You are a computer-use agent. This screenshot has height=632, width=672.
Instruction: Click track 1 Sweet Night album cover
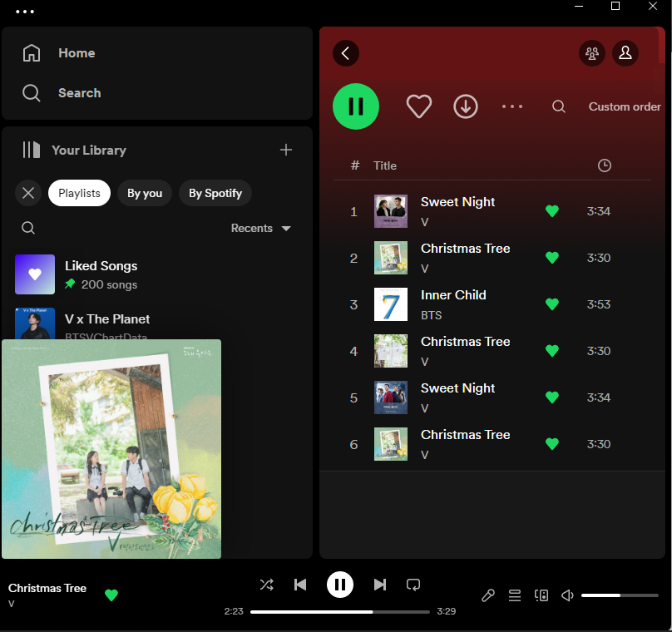coord(391,211)
